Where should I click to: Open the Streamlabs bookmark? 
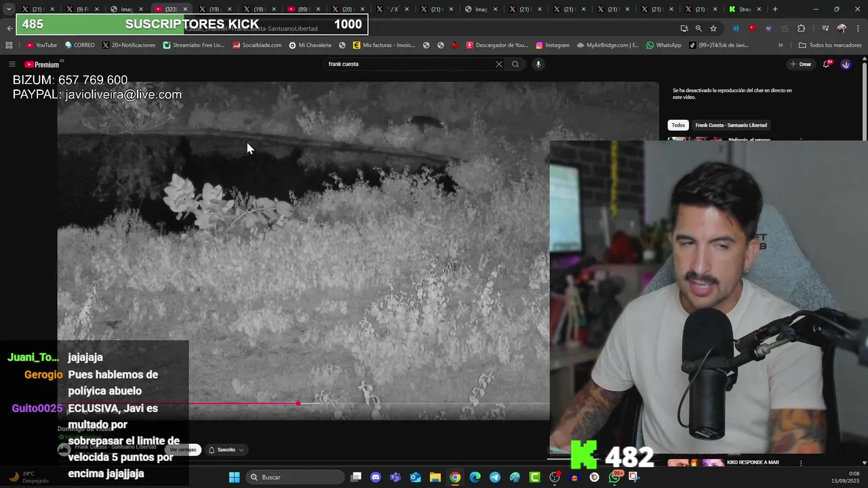pyautogui.click(x=193, y=45)
